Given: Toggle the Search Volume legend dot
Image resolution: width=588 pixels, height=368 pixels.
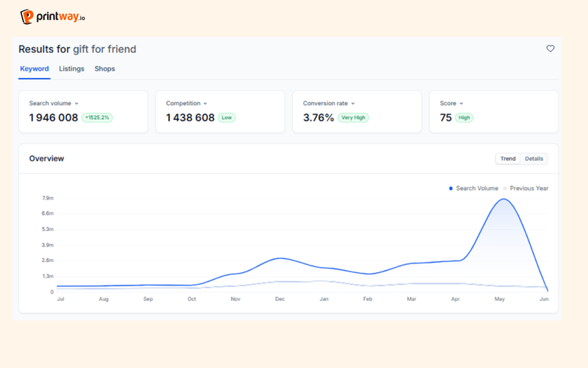Looking at the screenshot, I should 451,188.
